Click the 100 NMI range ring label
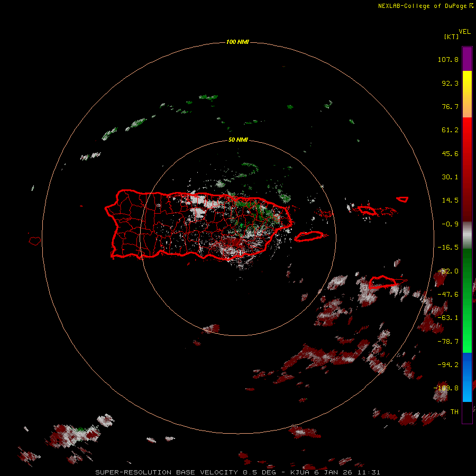The image size is (476, 476). pos(237,42)
